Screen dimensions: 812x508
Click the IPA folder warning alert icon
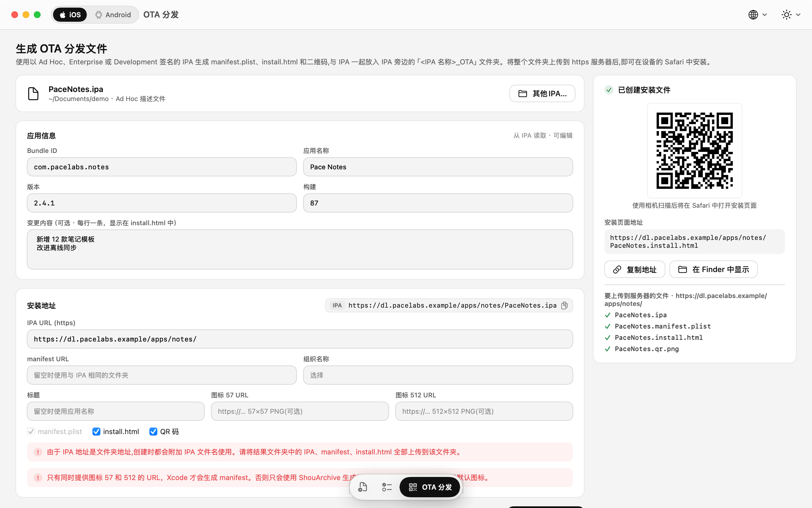coord(38,452)
